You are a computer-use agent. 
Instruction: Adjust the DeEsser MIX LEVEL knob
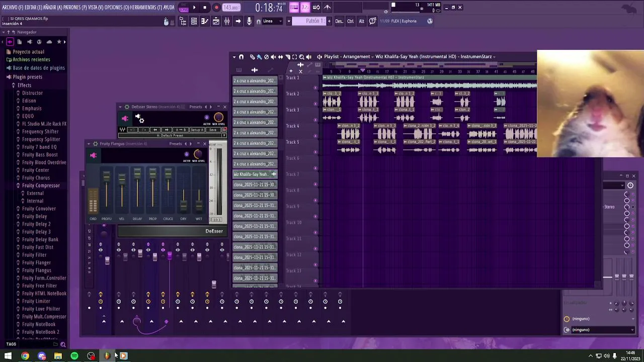(x=218, y=118)
